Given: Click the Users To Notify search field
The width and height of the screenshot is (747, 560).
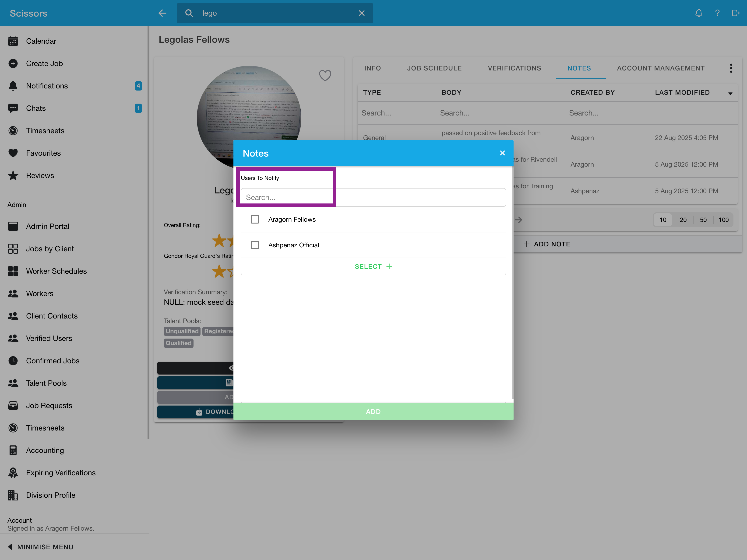Looking at the screenshot, I should point(373,197).
